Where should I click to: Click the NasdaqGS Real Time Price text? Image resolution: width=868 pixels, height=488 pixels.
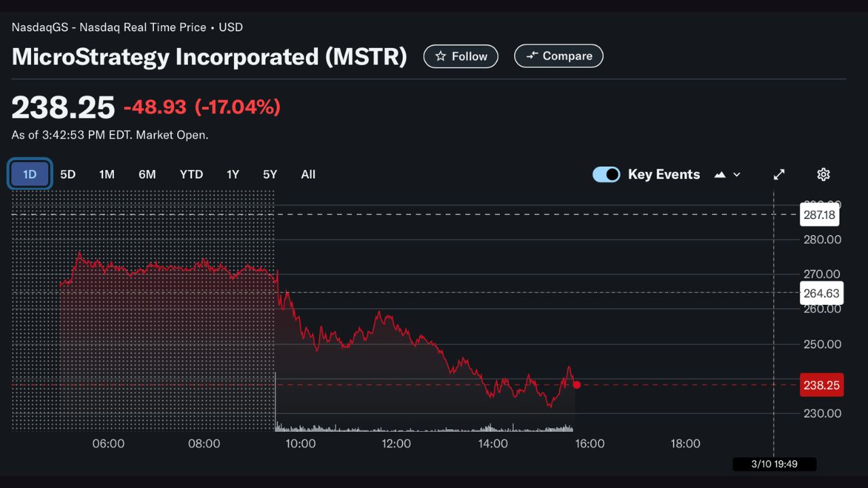[127, 28]
